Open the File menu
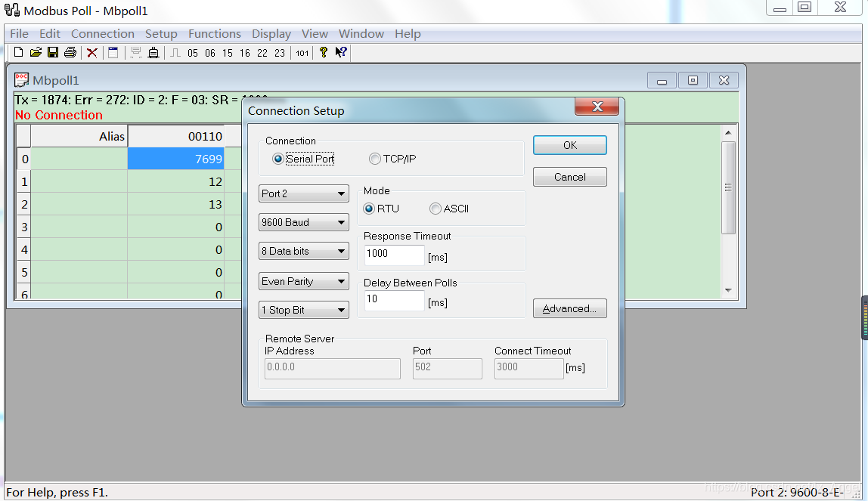This screenshot has height=501, width=868. 20,34
